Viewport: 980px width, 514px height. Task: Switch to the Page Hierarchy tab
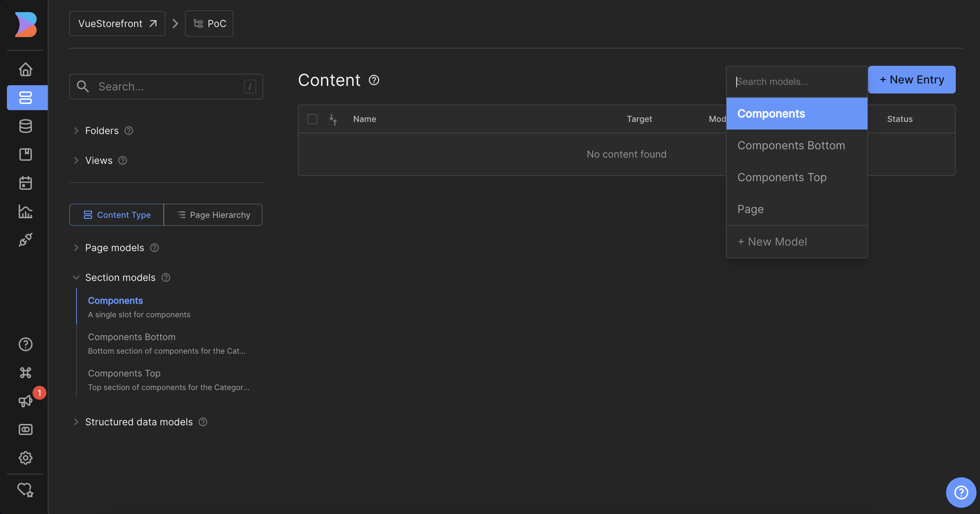(x=213, y=215)
